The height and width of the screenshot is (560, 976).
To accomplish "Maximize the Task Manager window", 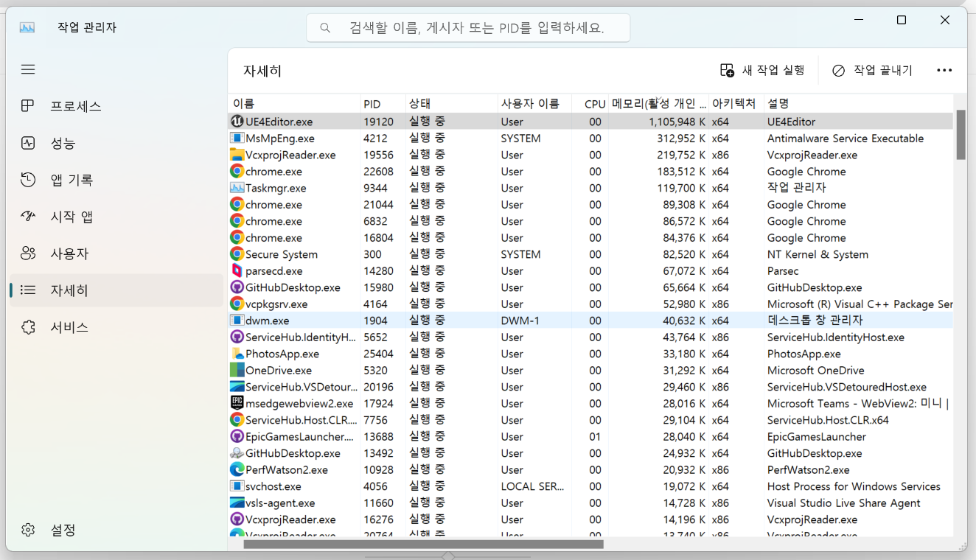I will [x=902, y=21].
